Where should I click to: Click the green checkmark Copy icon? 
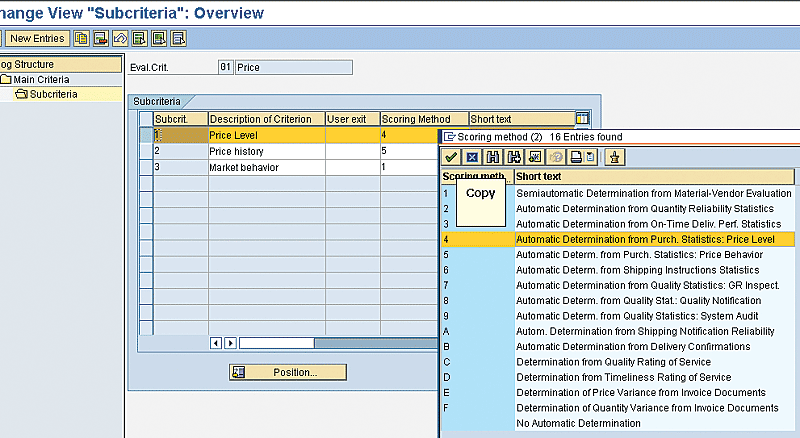pos(452,157)
